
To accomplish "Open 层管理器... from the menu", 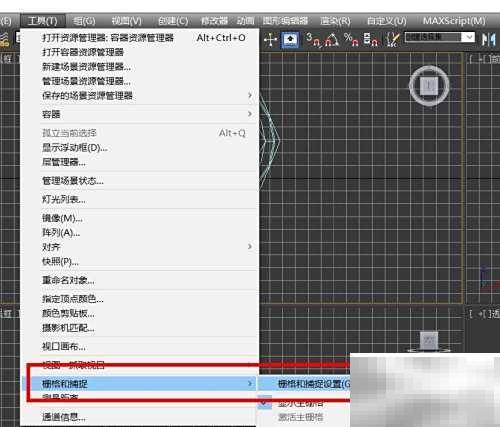I will pos(140,162).
